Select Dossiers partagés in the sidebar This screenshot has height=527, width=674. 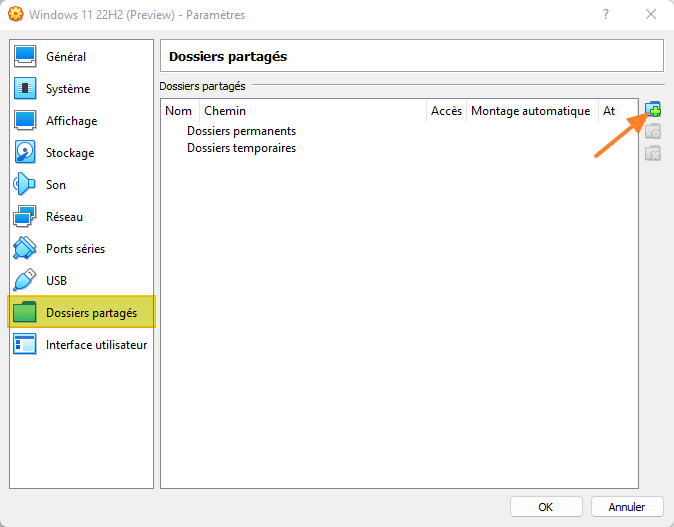click(91, 313)
